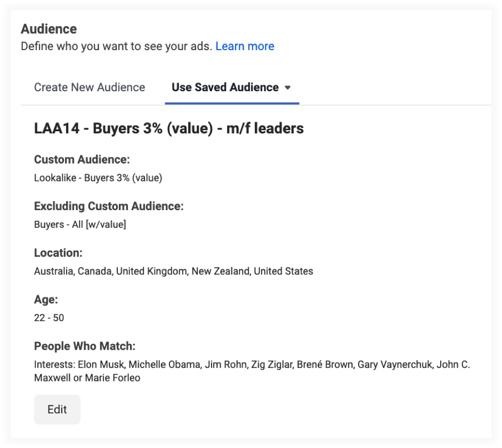The width and height of the screenshot is (502, 448).
Task: Click the Buyers - All [w/value] exclusion
Action: [x=80, y=225]
